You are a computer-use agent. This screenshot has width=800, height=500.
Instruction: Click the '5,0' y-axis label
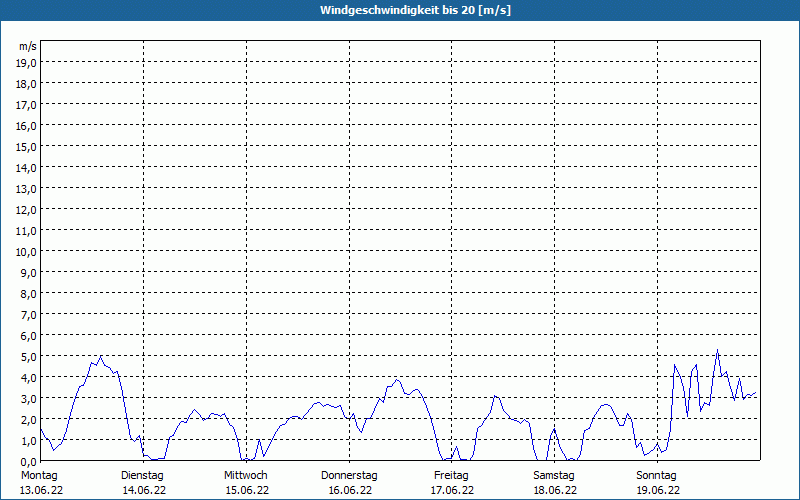tap(29, 357)
